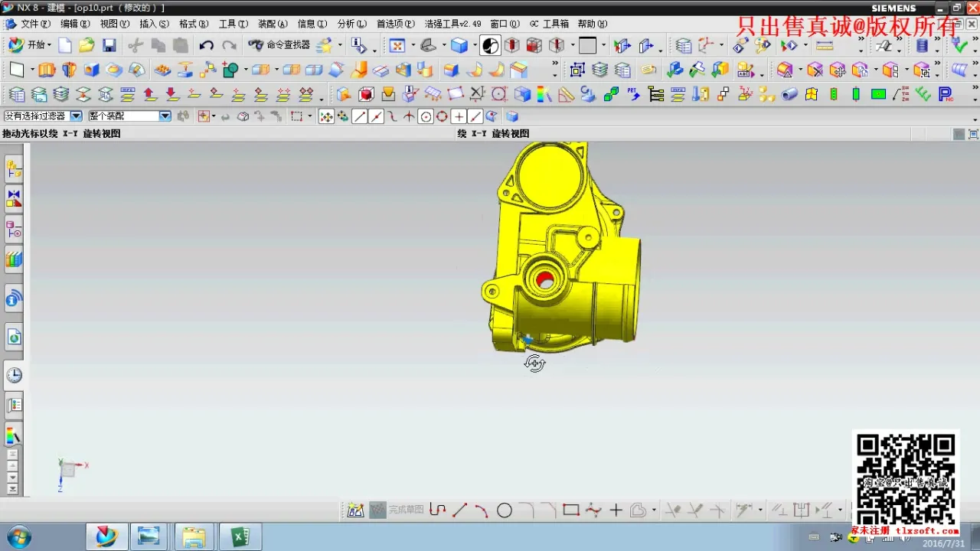Open the Analysis (分析) menu

click(x=351, y=24)
